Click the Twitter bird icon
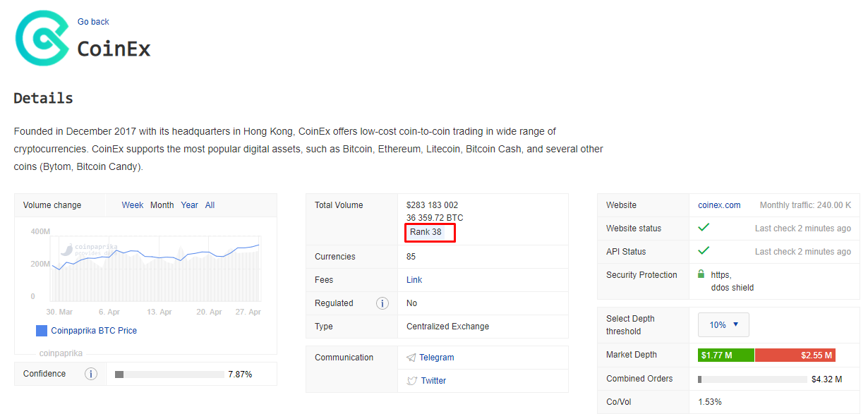This screenshot has width=868, height=414. (x=412, y=381)
